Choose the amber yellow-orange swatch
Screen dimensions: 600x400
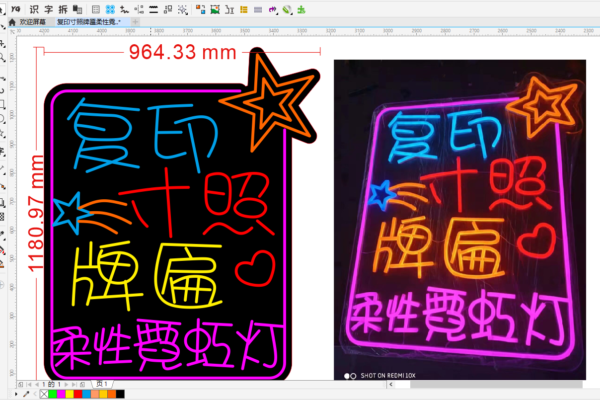[103, 394]
